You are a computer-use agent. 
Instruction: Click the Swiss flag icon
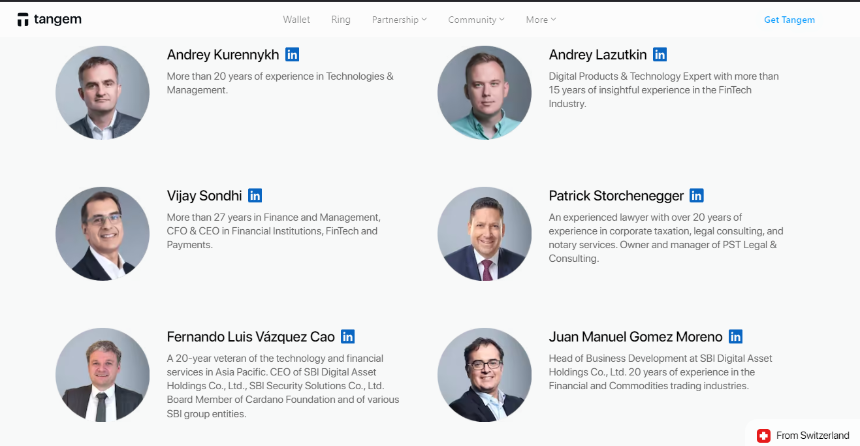763,436
